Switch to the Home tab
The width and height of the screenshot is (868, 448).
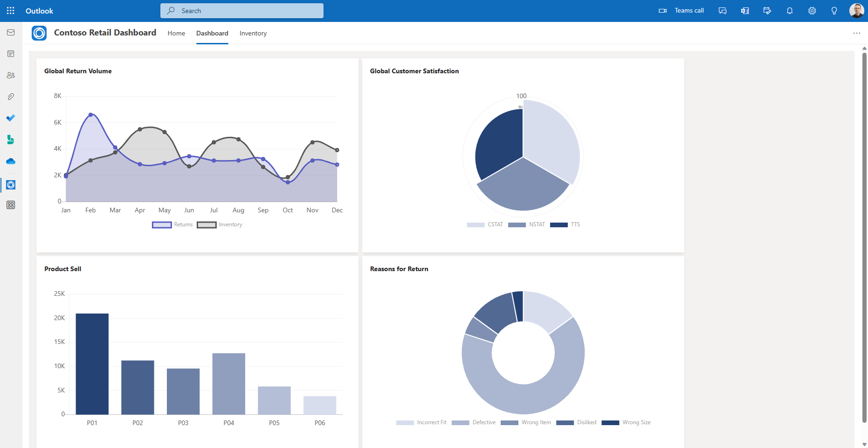pyautogui.click(x=176, y=33)
